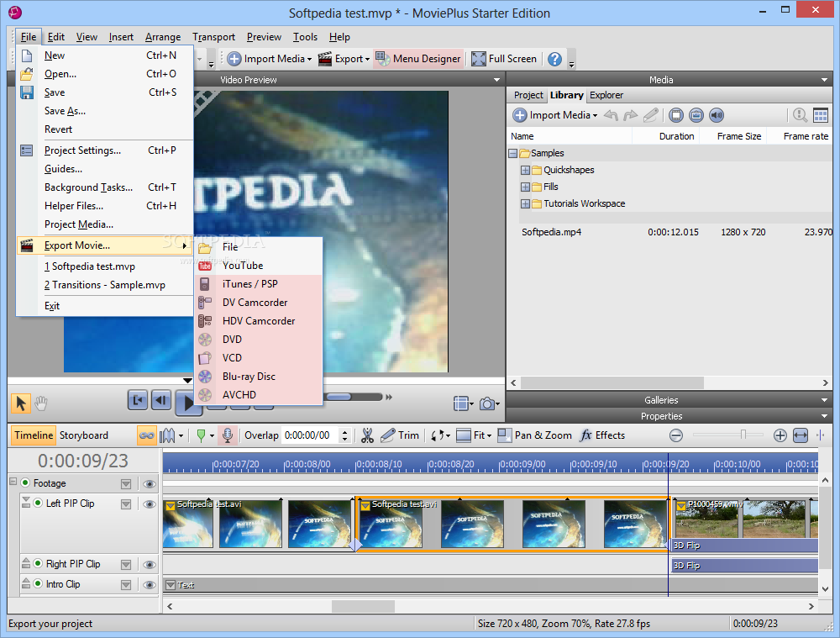Viewport: 840px width, 638px height.
Task: Click Import Media in Media panel
Action: (x=555, y=114)
